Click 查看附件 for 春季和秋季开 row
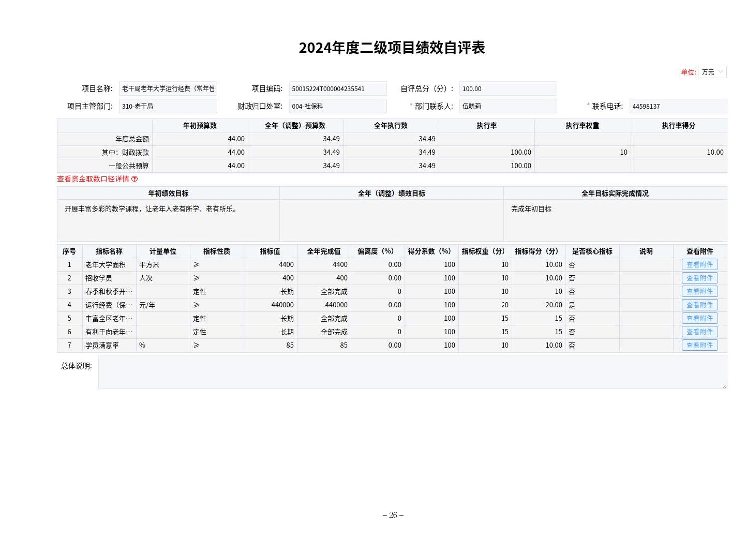Screen dimensions: 756x533 [699, 292]
